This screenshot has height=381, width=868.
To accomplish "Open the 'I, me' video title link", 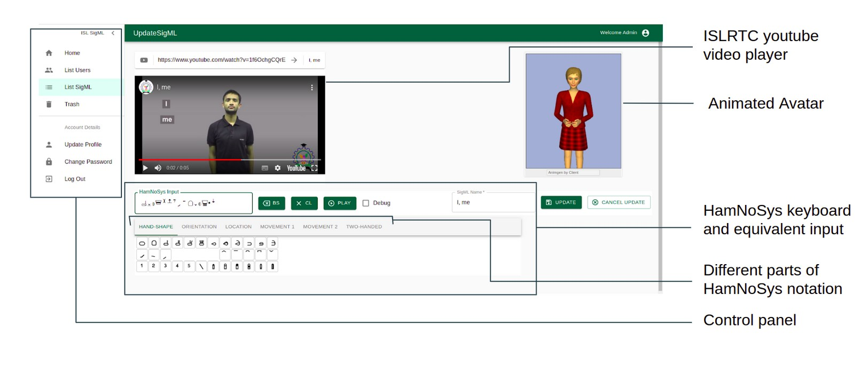I will [x=164, y=87].
